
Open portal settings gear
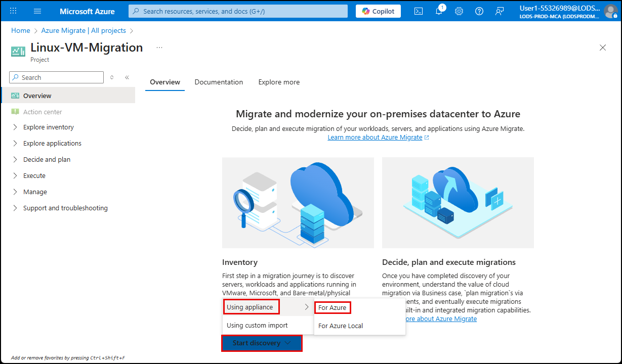(x=459, y=11)
